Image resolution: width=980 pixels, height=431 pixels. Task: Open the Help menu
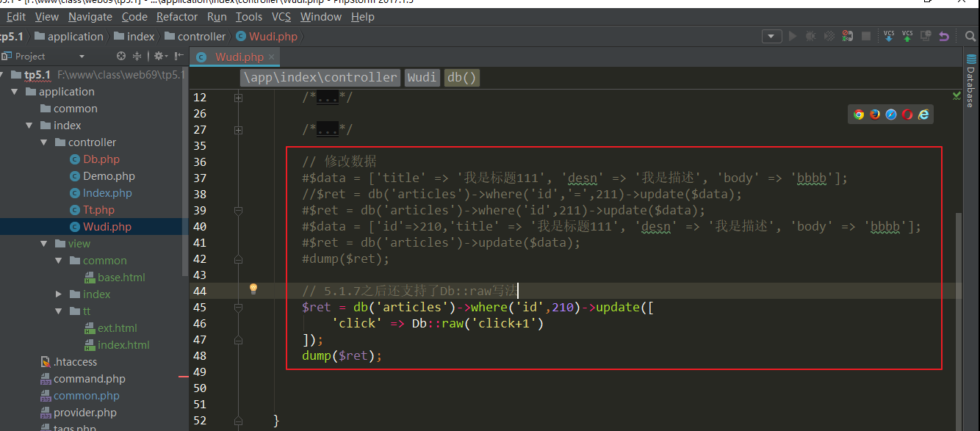tap(363, 16)
